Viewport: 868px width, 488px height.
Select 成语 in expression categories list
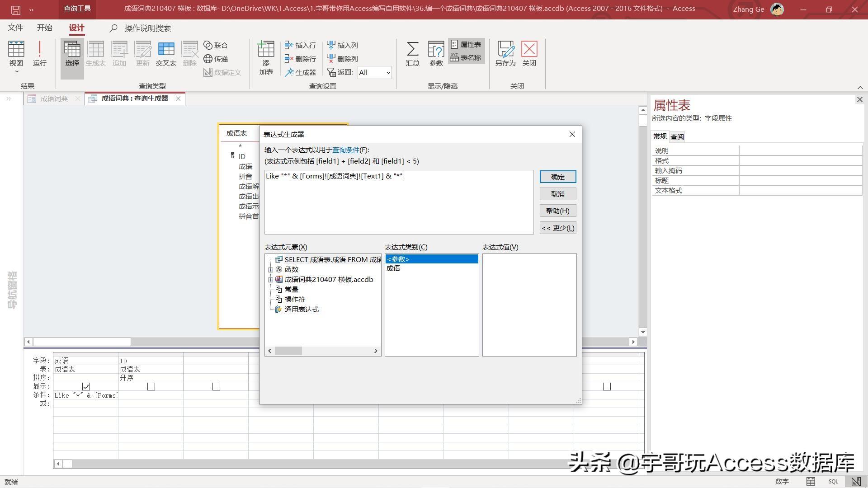393,268
